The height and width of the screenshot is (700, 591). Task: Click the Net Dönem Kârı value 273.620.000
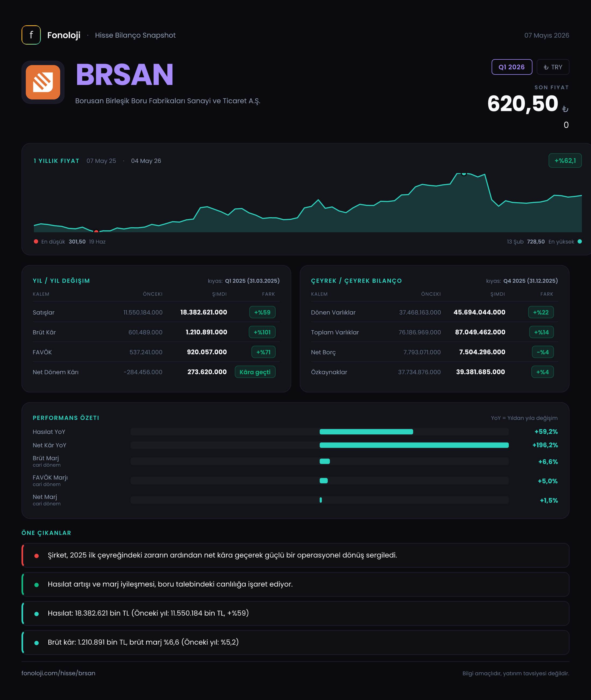(207, 372)
